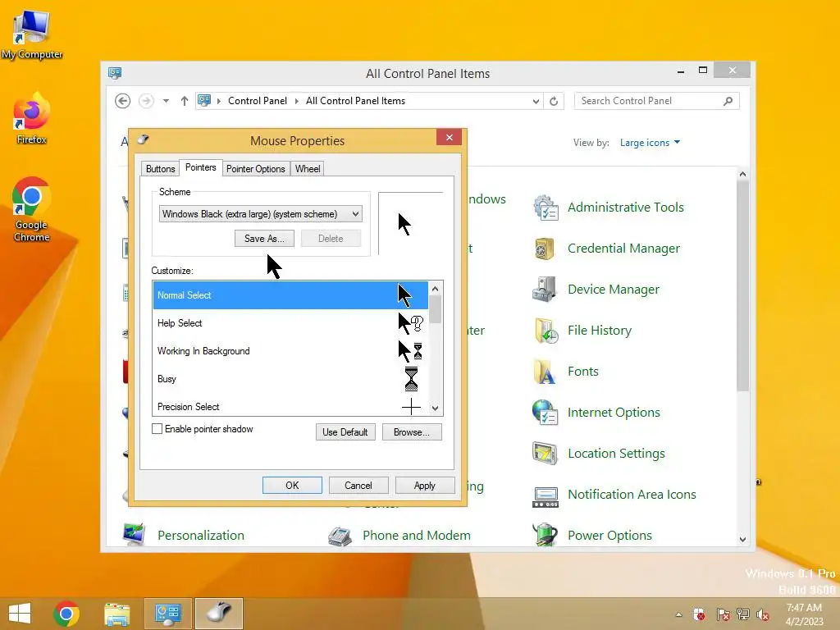
Task: Click the Use Default button
Action: coord(345,432)
